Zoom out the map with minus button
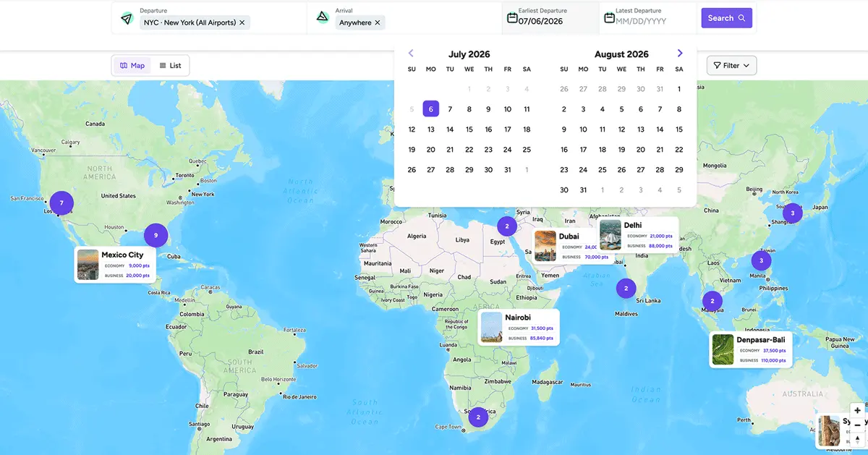868x455 pixels. click(x=857, y=425)
